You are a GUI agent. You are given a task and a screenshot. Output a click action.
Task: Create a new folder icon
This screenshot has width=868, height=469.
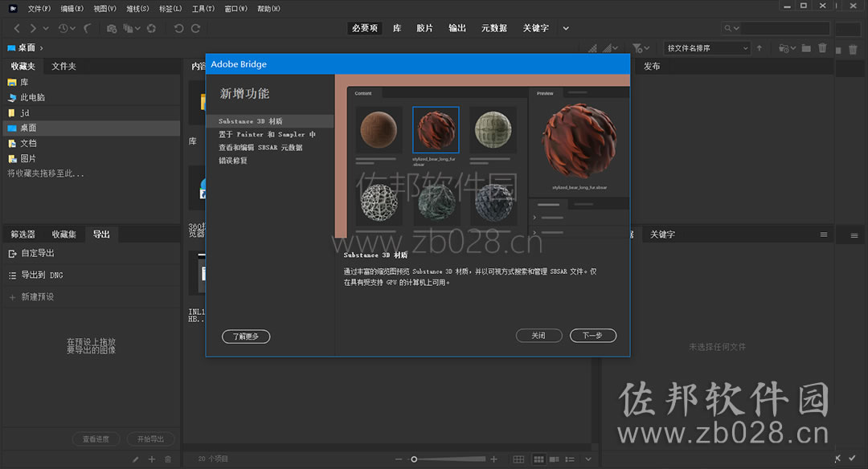pyautogui.click(x=806, y=48)
